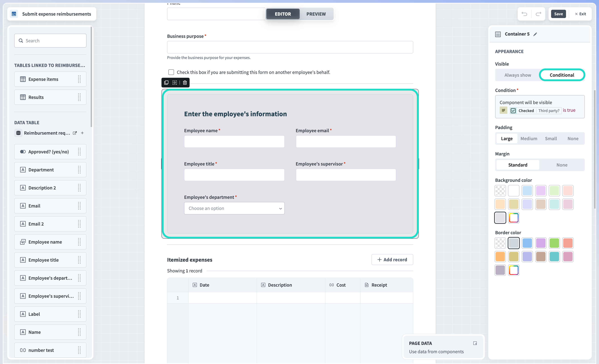This screenshot has width=599, height=364.
Task: Click the Search input in the left panel
Action: point(50,41)
